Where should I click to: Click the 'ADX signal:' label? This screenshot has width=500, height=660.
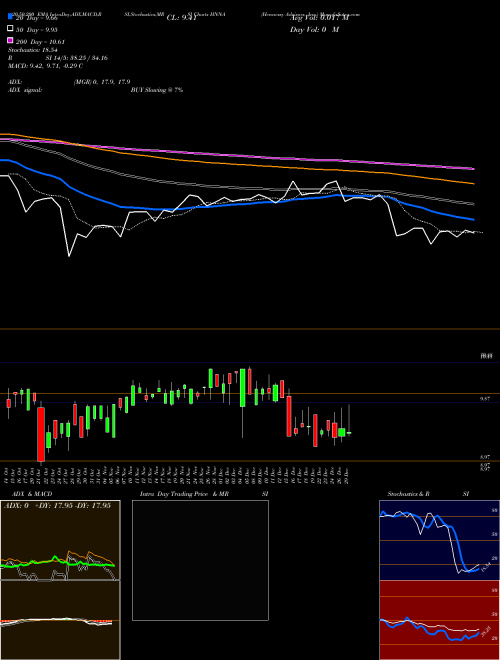(x=25, y=90)
